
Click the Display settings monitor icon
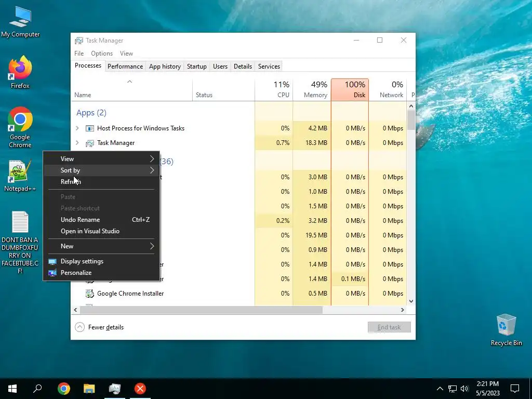[52, 262]
